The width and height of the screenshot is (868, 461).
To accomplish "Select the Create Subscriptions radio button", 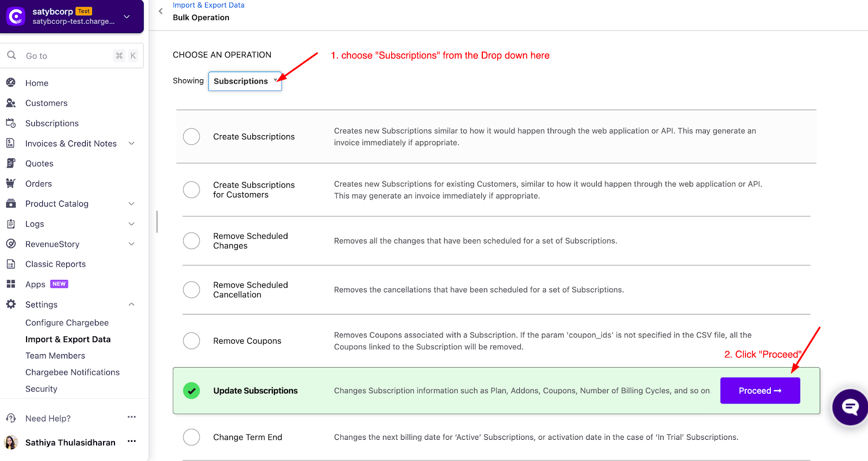I will (192, 137).
